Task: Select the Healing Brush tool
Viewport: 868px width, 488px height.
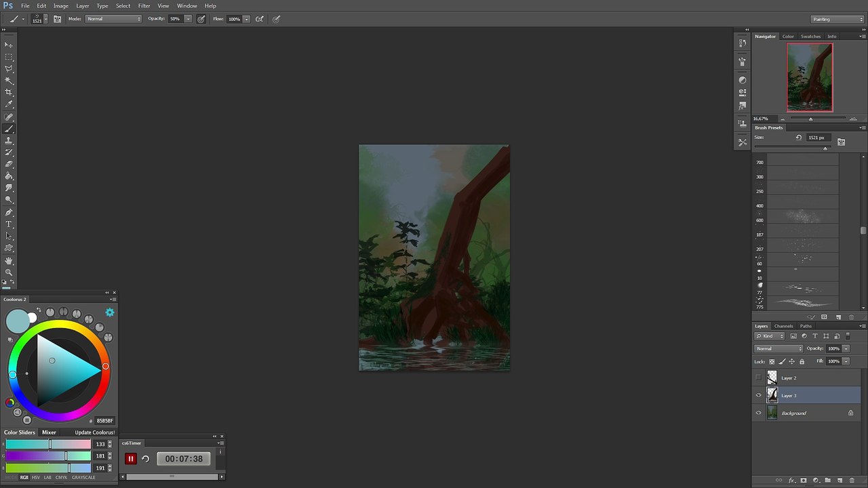Action: (x=9, y=117)
